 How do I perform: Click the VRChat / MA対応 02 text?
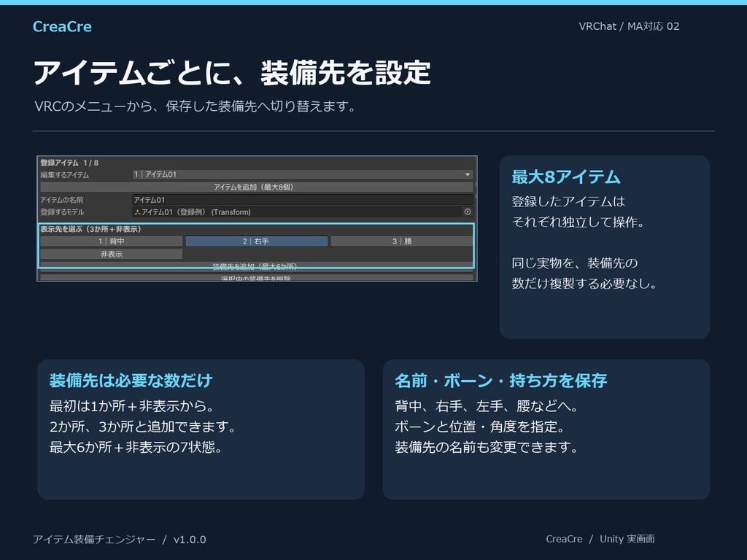coord(629,26)
